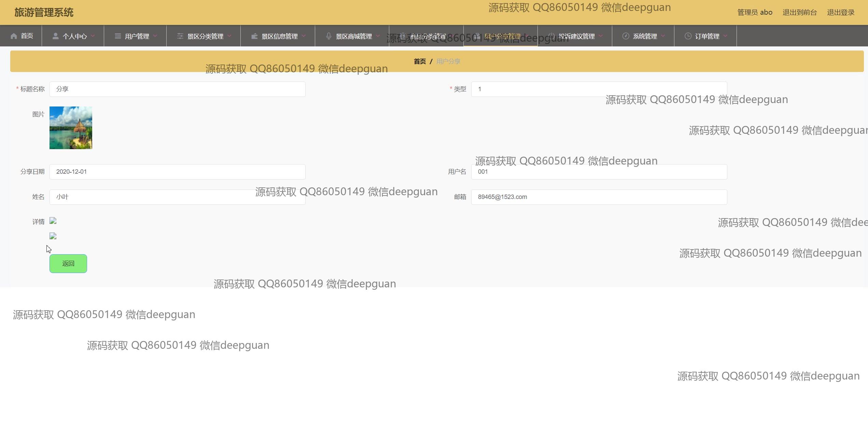The height and width of the screenshot is (428, 868).
Task: Expand the 订单管理 dropdown arrow
Action: [726, 36]
